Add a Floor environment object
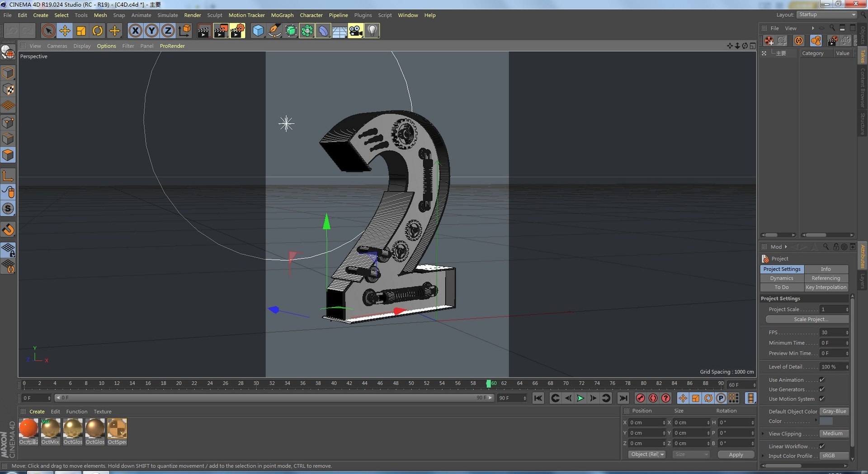 point(340,31)
